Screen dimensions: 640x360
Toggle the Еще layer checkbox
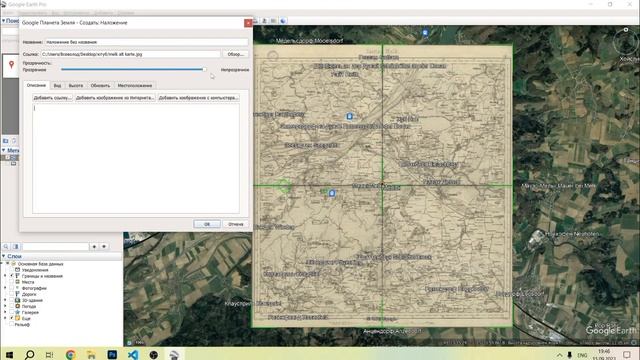[x=12, y=318]
